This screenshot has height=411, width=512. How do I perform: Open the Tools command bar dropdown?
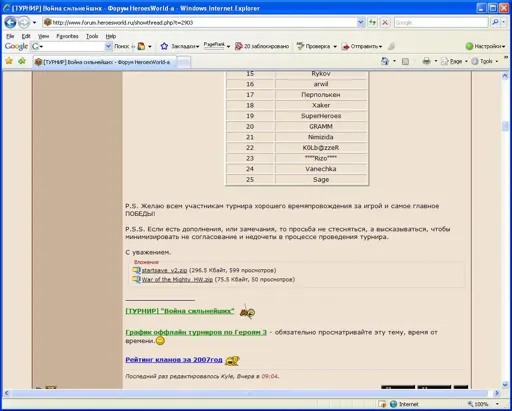tap(485, 61)
